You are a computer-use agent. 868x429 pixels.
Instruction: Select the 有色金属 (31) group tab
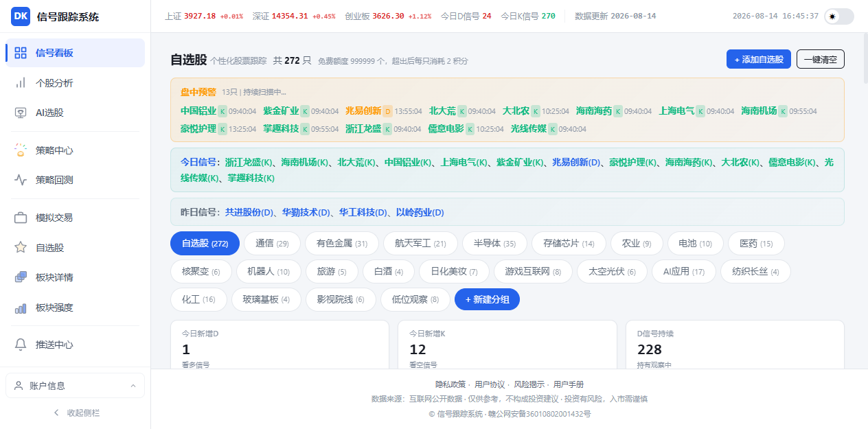coord(342,243)
